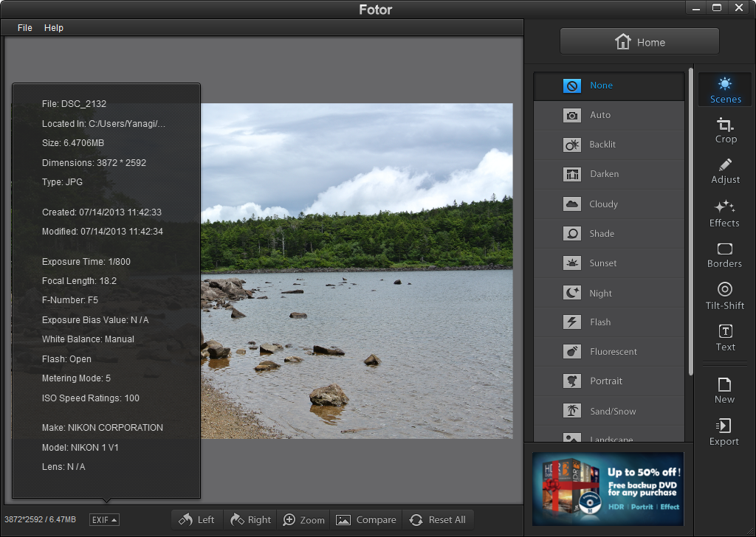Open the Scenes panel
756x537 pixels.
[725, 90]
